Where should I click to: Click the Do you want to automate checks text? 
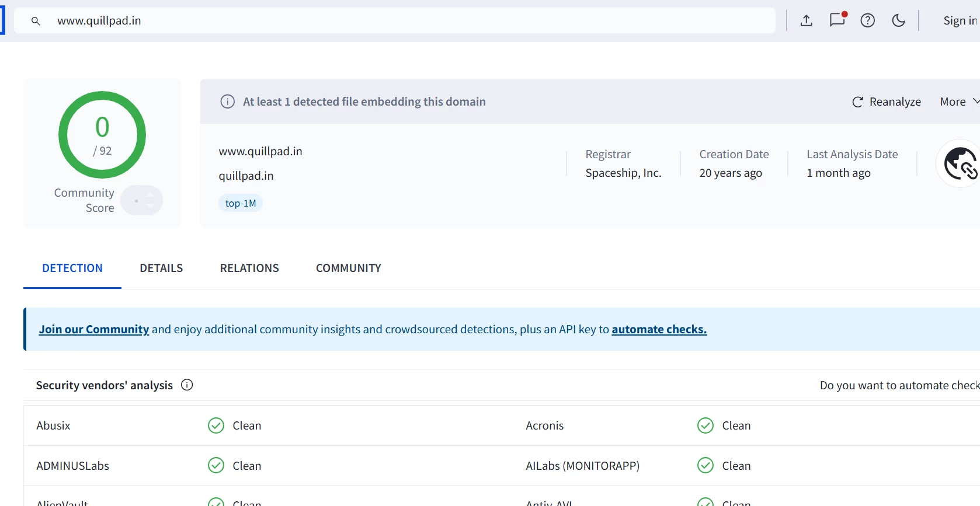click(899, 385)
